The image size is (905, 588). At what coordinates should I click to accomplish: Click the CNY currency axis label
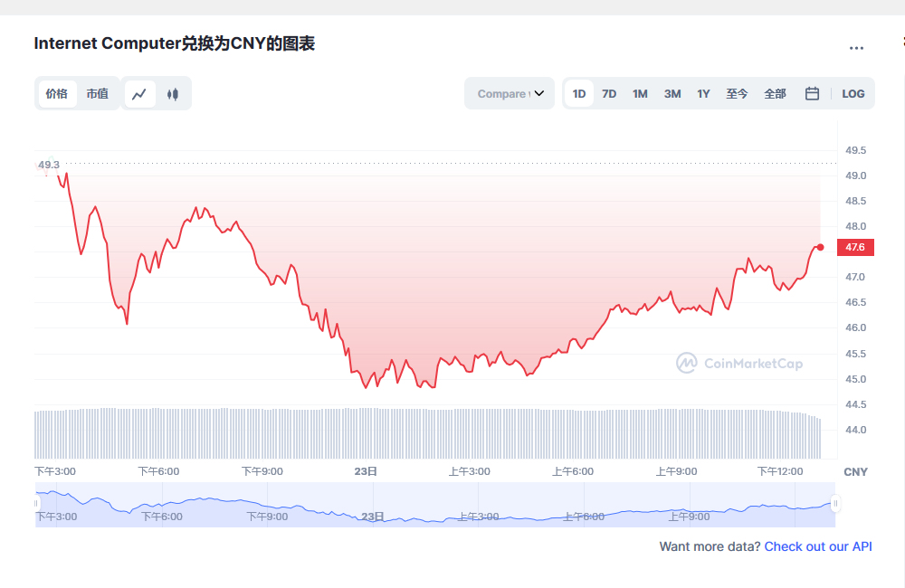(855, 472)
